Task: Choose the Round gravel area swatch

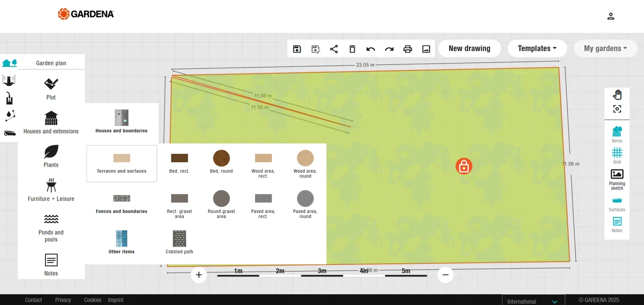Action: 221,199
